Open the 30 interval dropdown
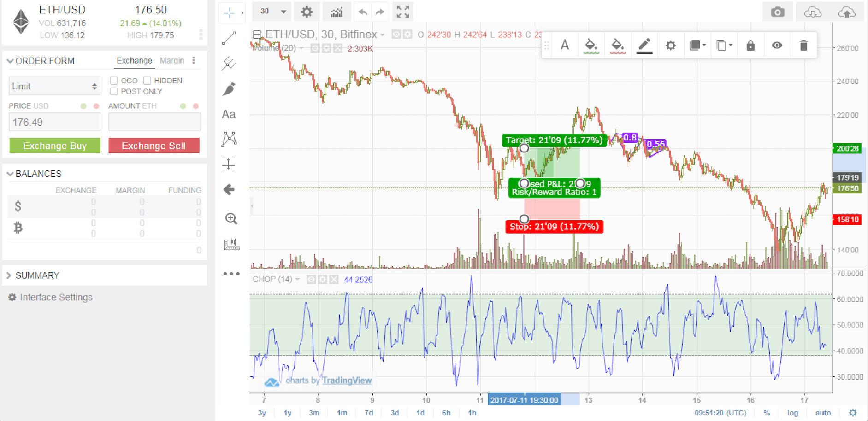This screenshot has height=421, width=868. click(272, 12)
